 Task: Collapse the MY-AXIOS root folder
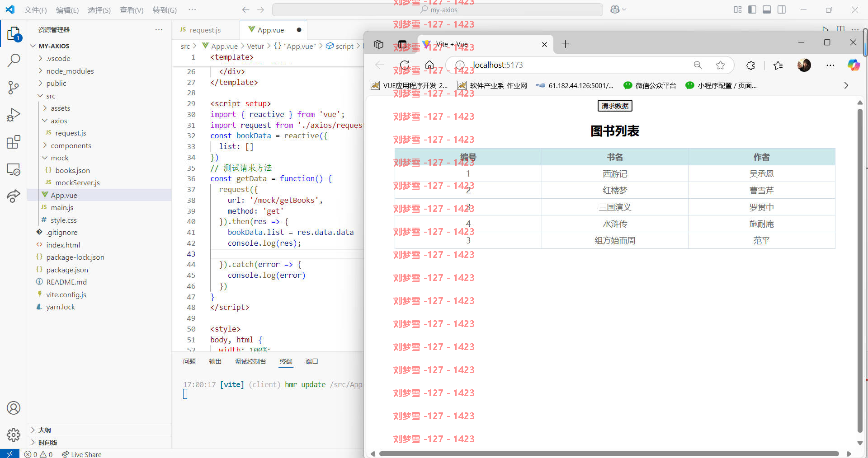[x=33, y=46]
